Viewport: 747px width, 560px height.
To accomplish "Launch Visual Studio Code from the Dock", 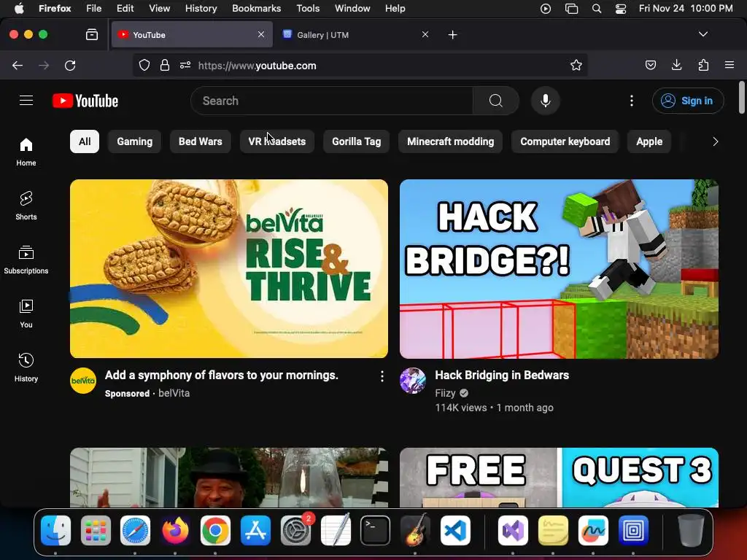I will click(x=455, y=531).
